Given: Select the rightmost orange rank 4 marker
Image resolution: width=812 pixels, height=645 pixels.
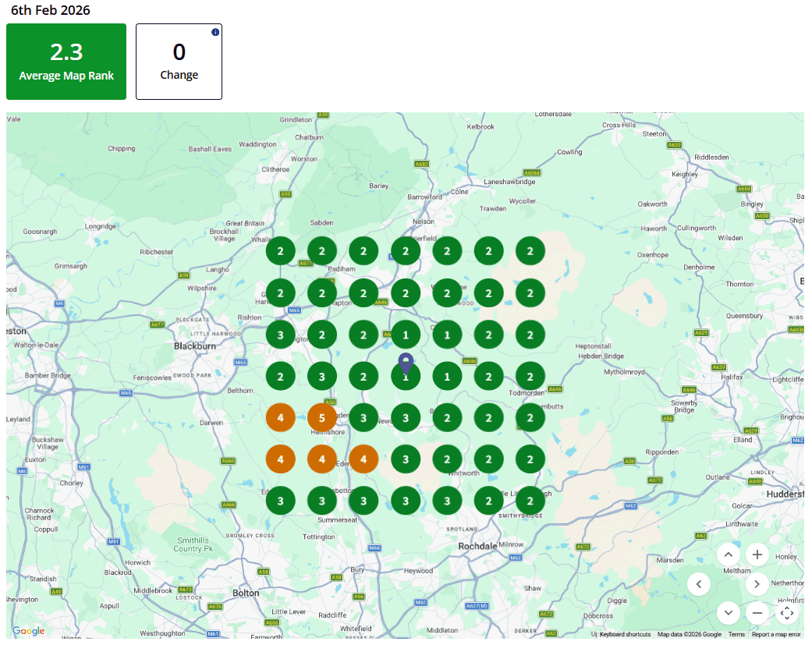Looking at the screenshot, I should [x=363, y=459].
